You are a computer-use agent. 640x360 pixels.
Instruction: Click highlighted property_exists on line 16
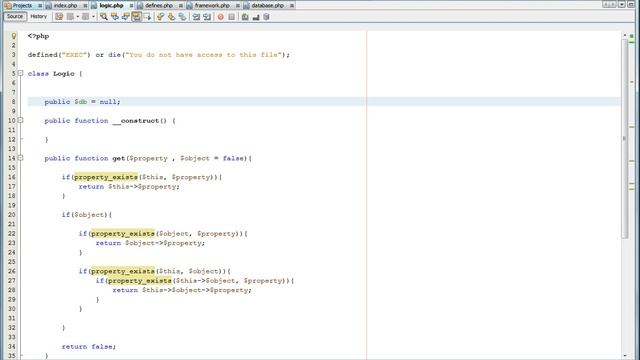106,177
